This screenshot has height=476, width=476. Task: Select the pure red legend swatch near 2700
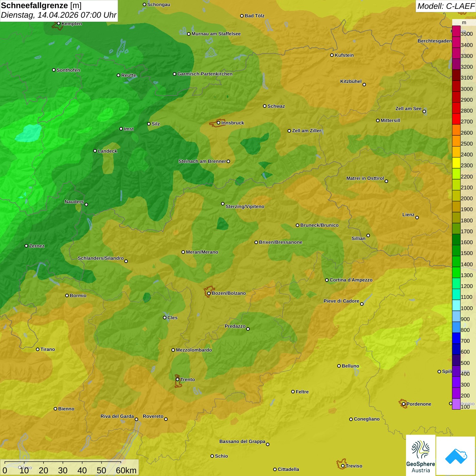456,119
